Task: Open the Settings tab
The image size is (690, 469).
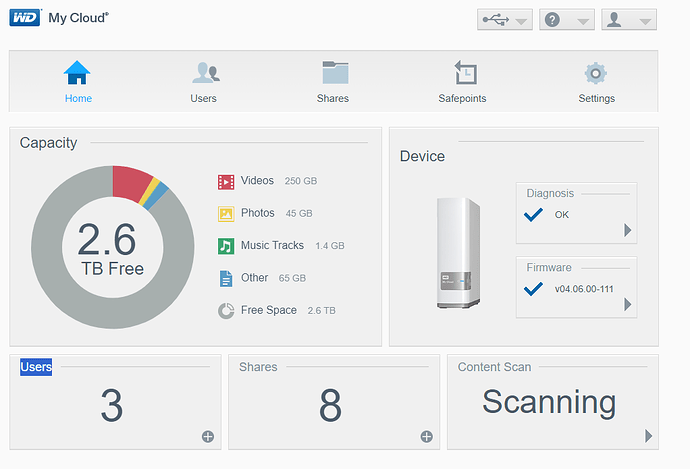Action: point(597,82)
